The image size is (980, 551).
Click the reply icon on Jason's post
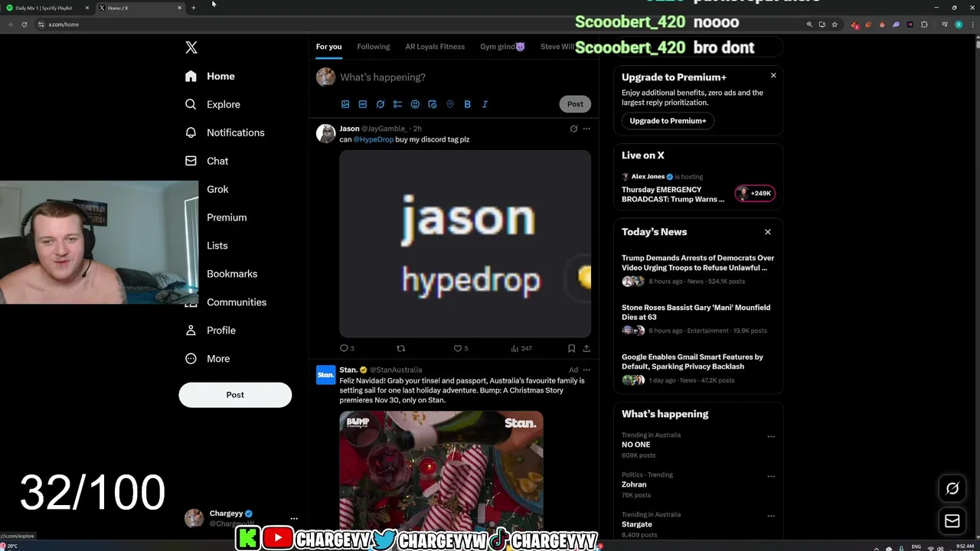point(344,348)
